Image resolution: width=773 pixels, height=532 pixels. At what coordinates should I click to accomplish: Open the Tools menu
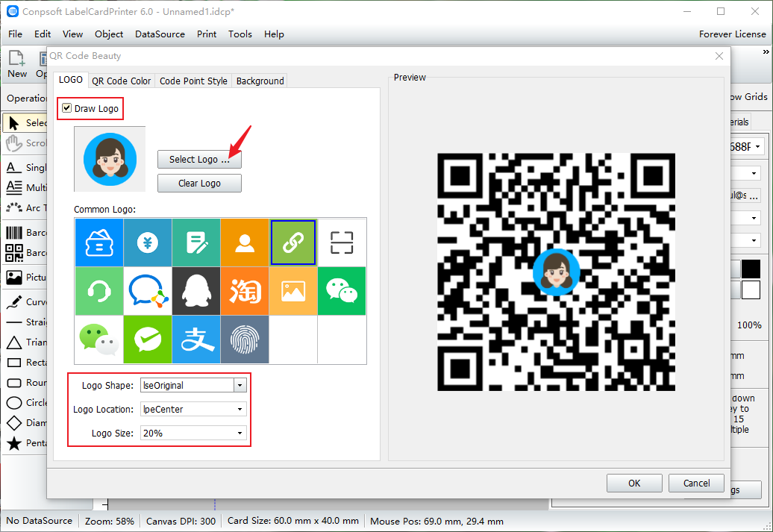coord(240,34)
